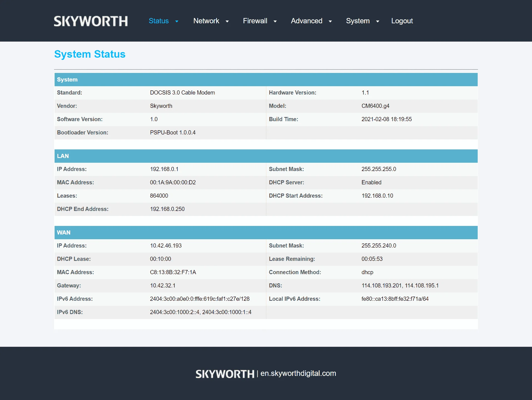Viewport: 532px width, 400px height.
Task: Click the Hardware Version: label
Action: 293,93
